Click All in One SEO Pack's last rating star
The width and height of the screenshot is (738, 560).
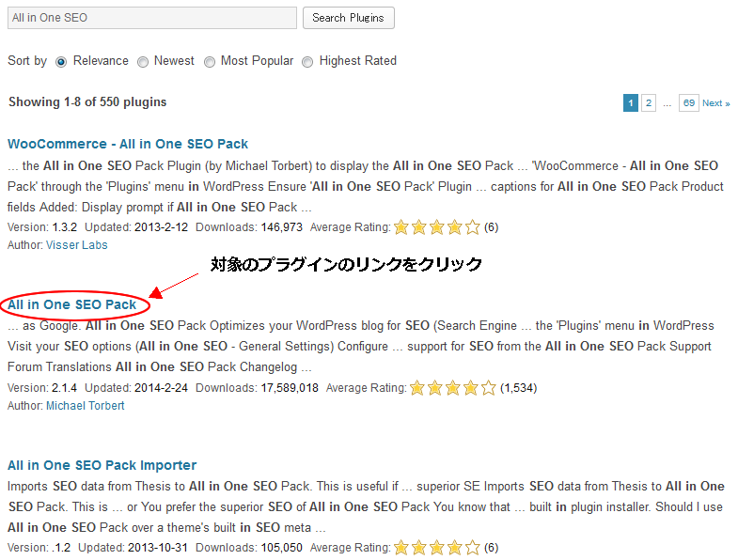tap(488, 388)
